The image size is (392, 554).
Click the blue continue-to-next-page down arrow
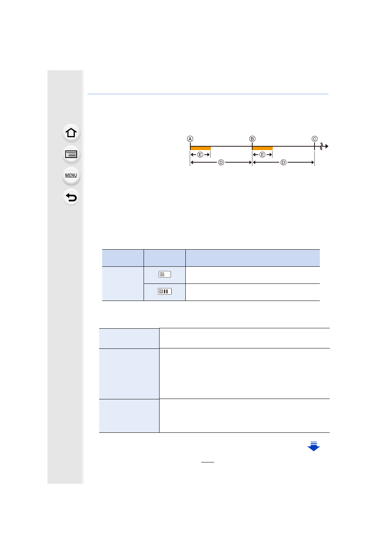pos(313,446)
